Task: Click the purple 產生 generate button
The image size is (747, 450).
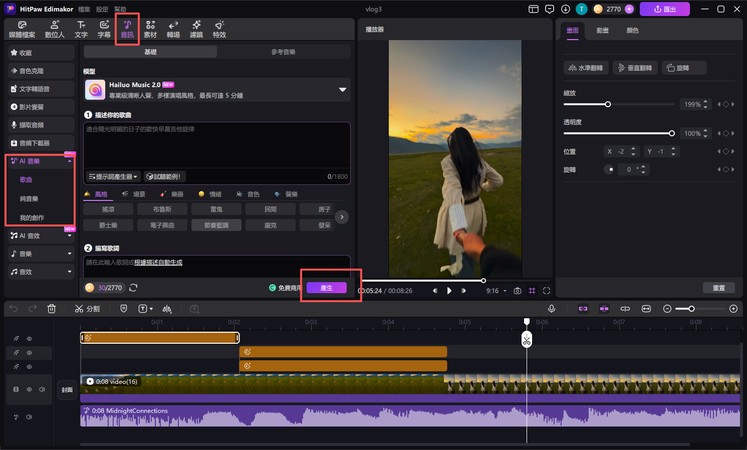Action: 326,287
